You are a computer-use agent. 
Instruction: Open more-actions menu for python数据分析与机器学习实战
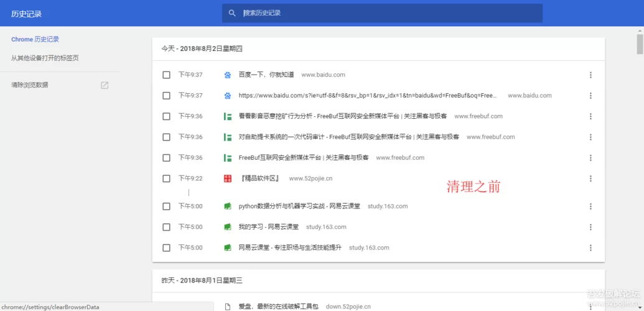click(590, 207)
